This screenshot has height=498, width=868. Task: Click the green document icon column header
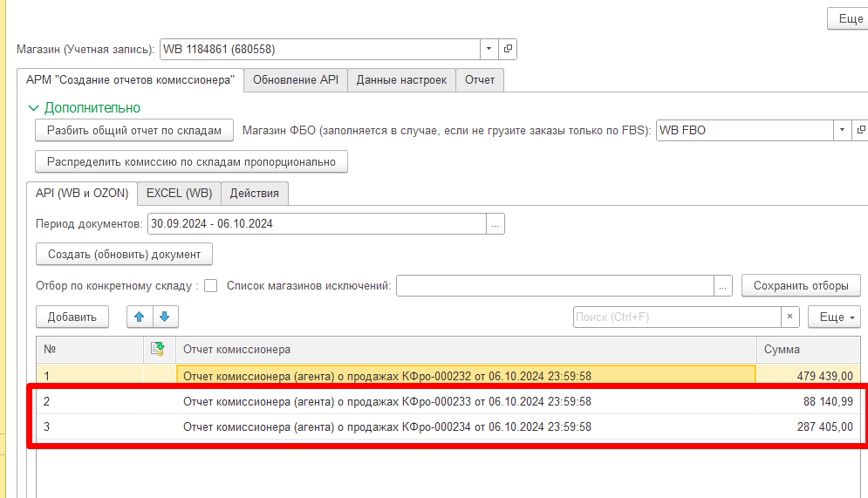(158, 349)
